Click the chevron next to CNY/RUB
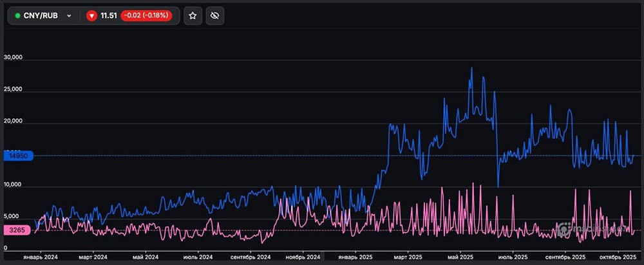Image resolution: width=644 pixels, height=265 pixels. (x=69, y=16)
